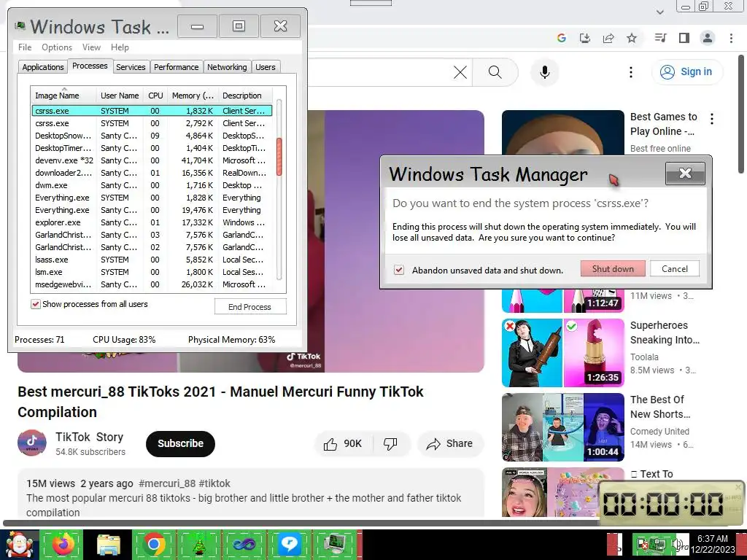Image resolution: width=747 pixels, height=560 pixels.
Task: Click the volume icon in system tray
Action: click(x=676, y=543)
